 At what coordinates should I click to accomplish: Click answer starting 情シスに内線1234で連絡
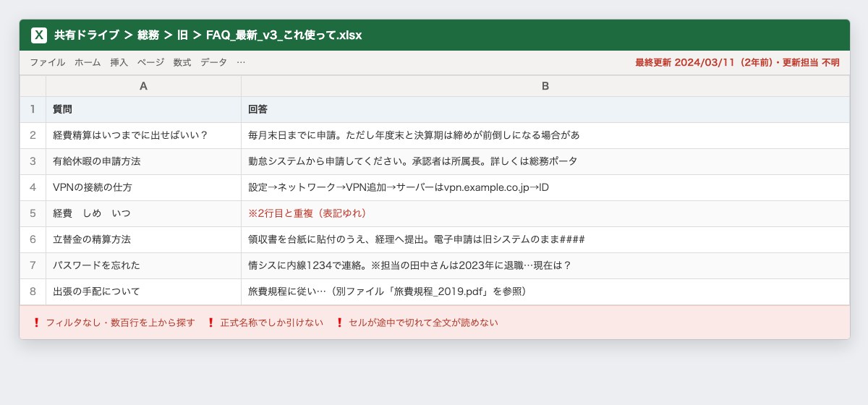click(545, 265)
